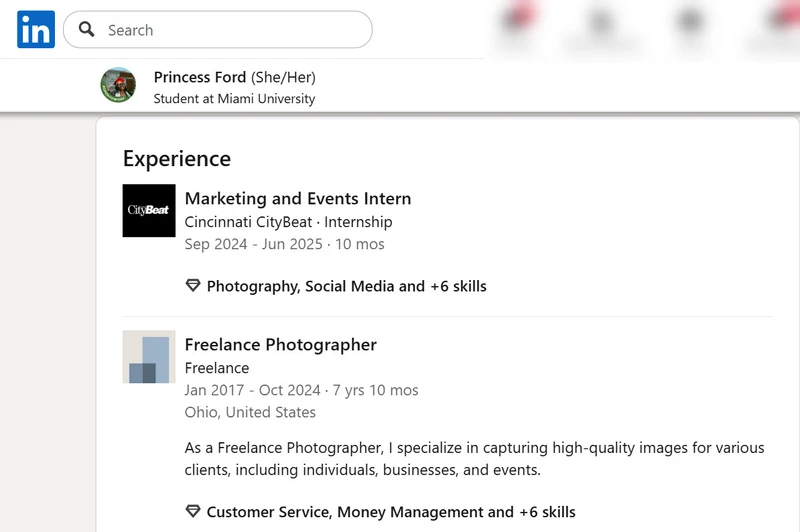
Task: Open Cincinnati CityBeat · Internship company link
Action: coord(288,222)
